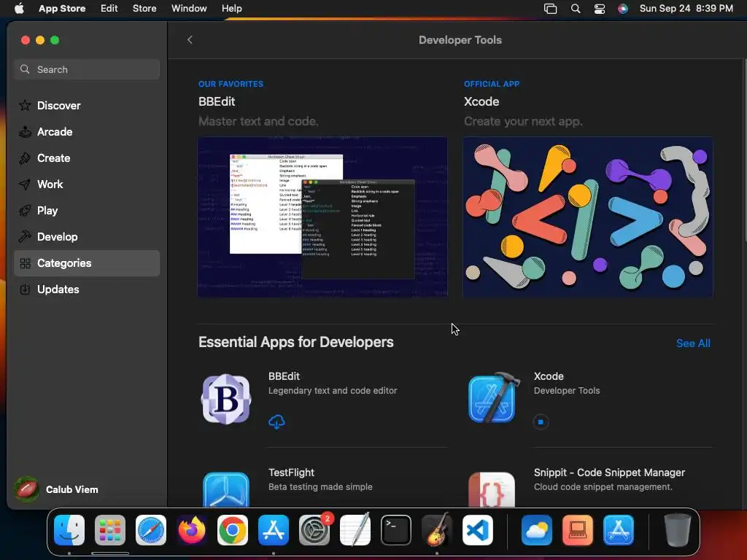Open the Play section

[87, 211]
